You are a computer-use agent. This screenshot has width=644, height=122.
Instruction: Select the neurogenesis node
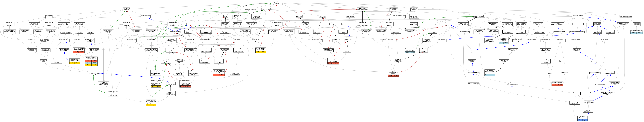[x=472, y=50]
